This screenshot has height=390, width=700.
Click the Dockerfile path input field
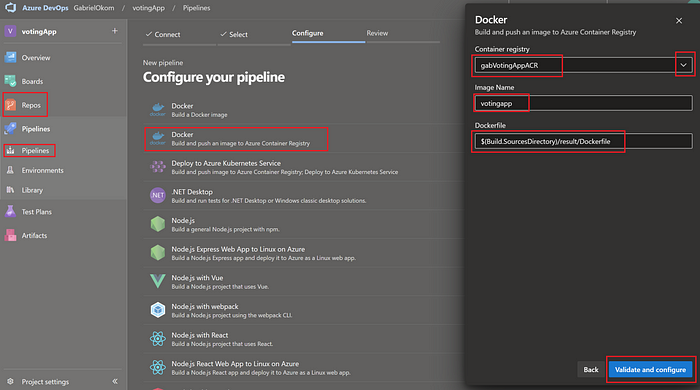coord(583,141)
